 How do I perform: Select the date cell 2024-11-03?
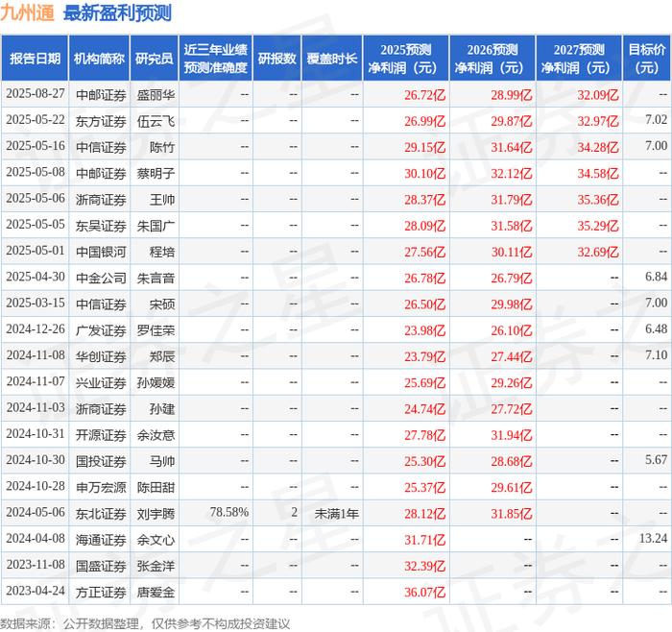pos(36,408)
